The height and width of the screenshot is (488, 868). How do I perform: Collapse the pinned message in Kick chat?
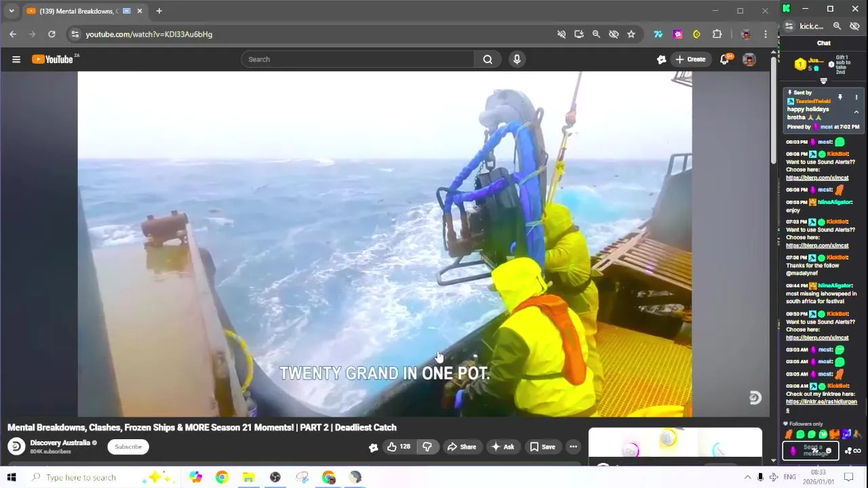click(x=856, y=112)
